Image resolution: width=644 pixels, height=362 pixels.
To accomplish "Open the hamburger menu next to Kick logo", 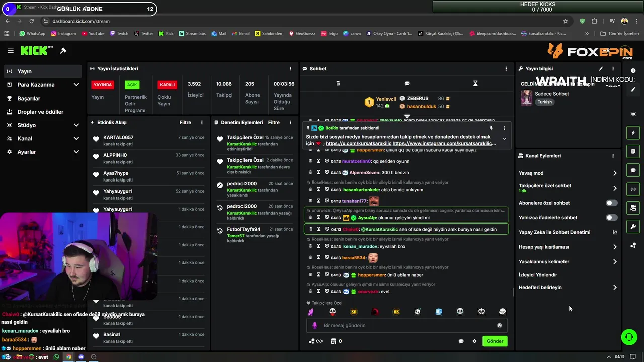I will tap(11, 51).
